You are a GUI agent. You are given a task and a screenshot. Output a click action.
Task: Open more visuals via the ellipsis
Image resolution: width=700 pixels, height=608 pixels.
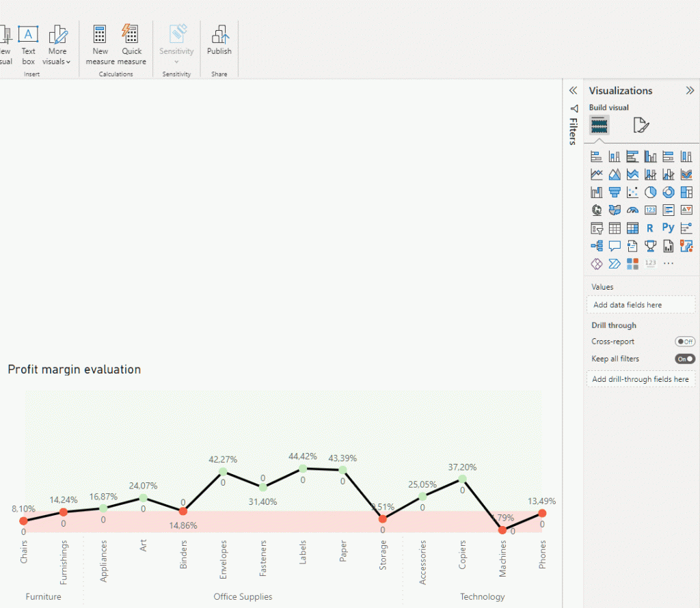pos(669,264)
